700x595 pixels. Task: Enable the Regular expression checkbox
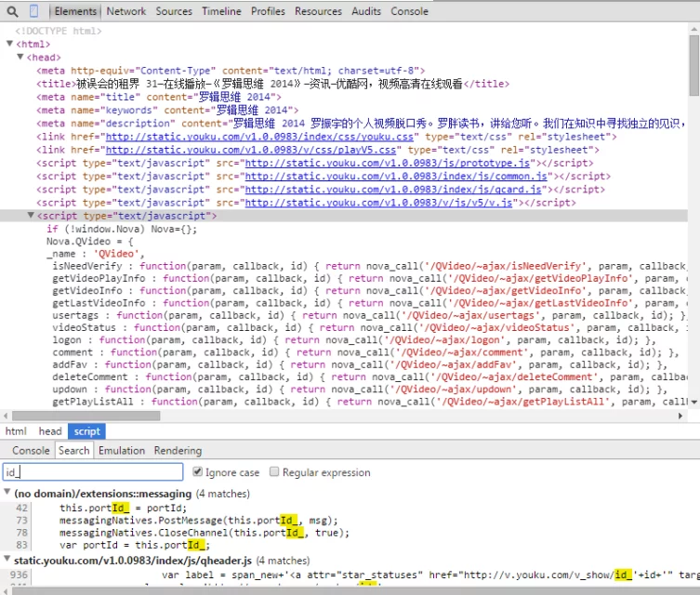pos(272,472)
